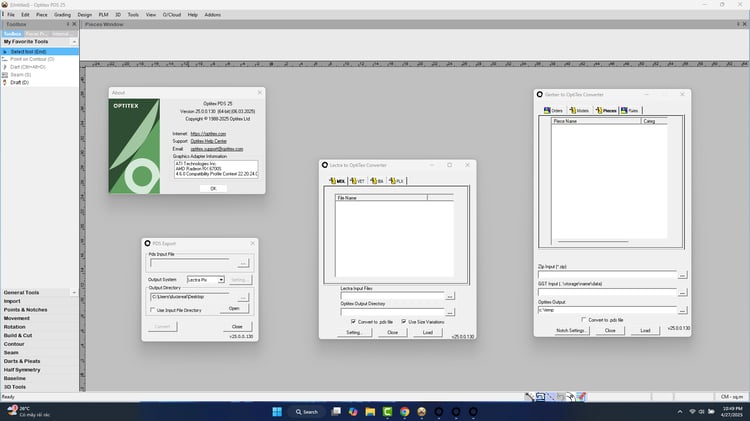Open the Optitex Help Center link
Viewport: 750px width, 421px height.
(x=209, y=141)
